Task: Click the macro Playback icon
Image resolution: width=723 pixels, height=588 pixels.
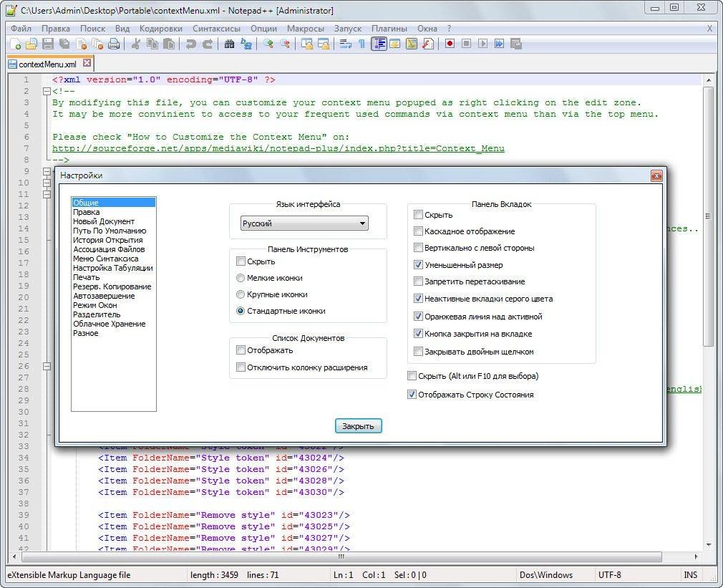Action: (x=482, y=44)
